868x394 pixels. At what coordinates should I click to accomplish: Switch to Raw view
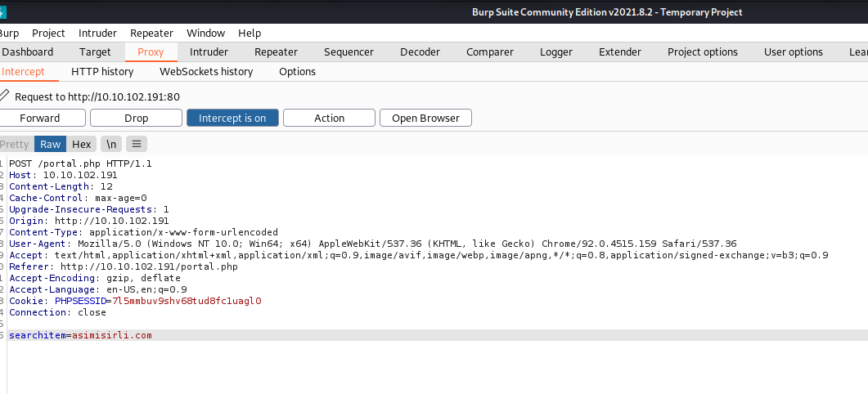51,144
